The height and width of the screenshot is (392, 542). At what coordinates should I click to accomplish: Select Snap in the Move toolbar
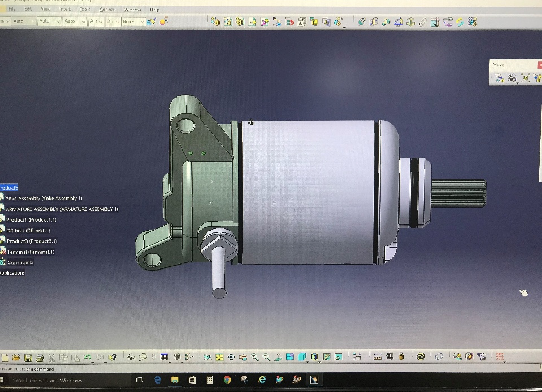[x=512, y=78]
